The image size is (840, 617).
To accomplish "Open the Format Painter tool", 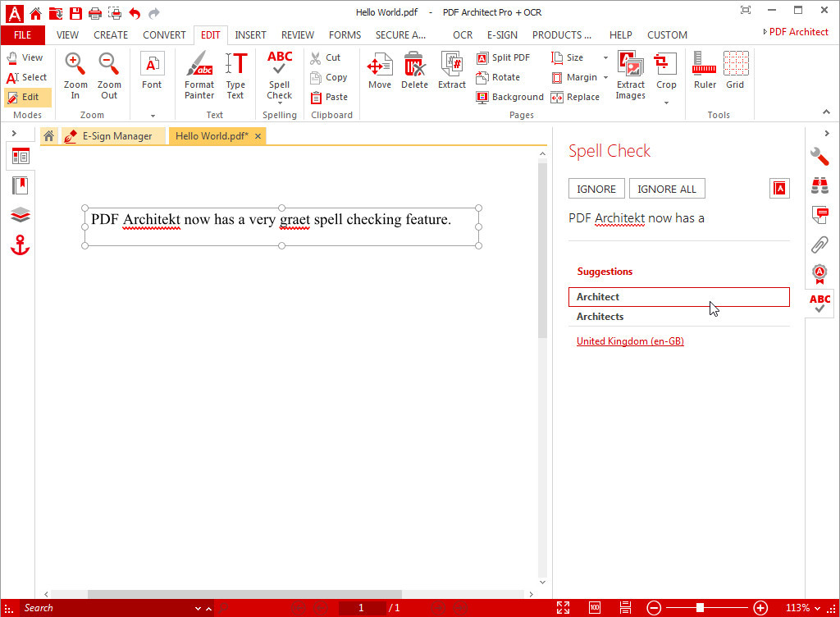I will click(x=199, y=74).
